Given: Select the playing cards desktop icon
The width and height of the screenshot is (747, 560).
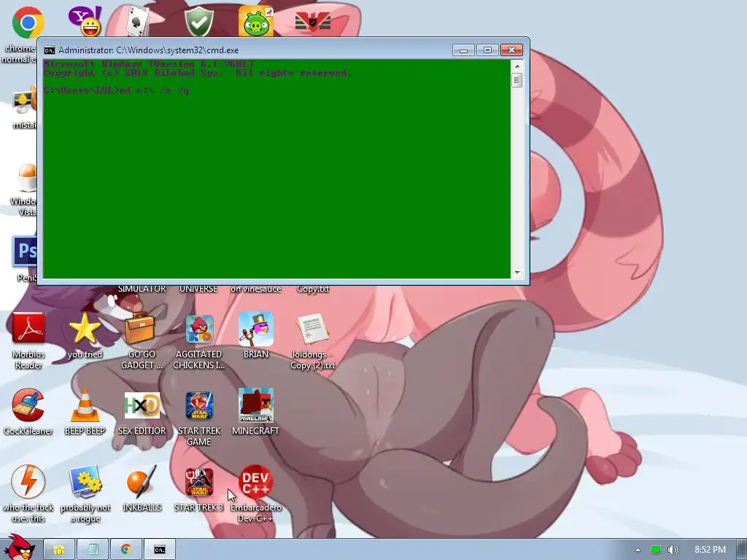Looking at the screenshot, I should click(x=138, y=21).
